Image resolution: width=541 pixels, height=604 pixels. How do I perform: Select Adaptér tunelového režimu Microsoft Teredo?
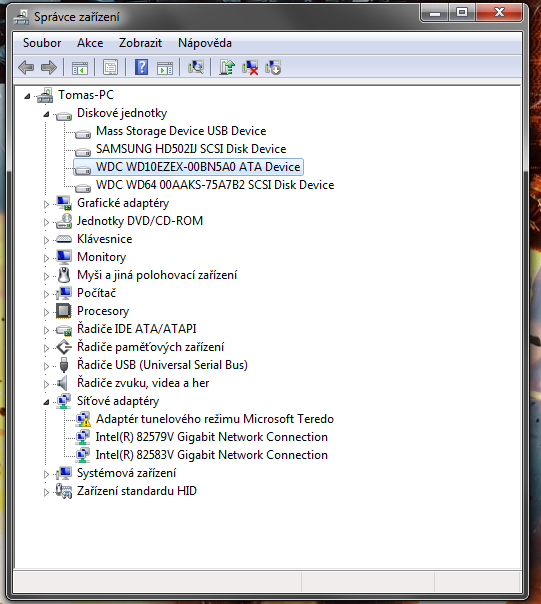point(215,419)
